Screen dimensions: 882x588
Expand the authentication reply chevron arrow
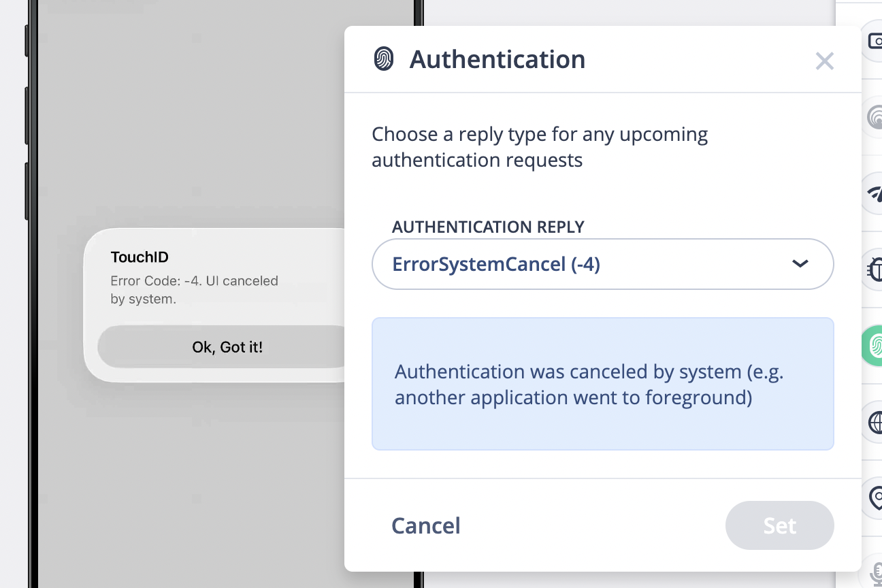coord(800,264)
